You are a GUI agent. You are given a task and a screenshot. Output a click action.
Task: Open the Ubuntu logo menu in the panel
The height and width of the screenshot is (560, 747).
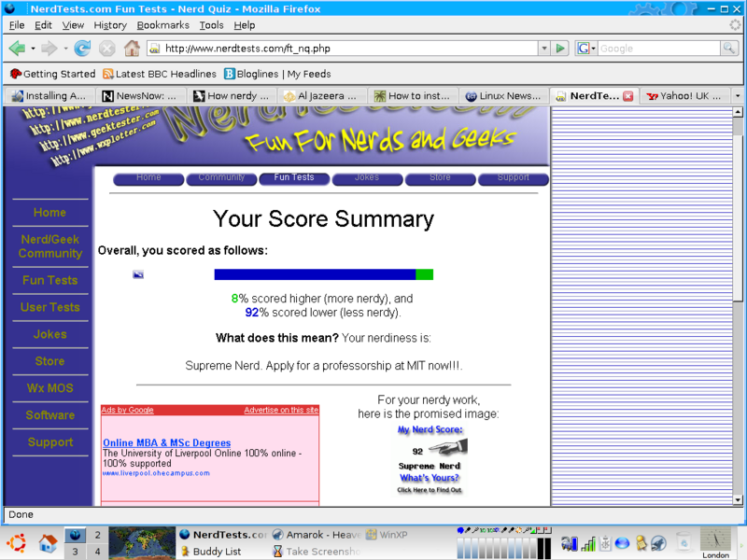coord(17,543)
